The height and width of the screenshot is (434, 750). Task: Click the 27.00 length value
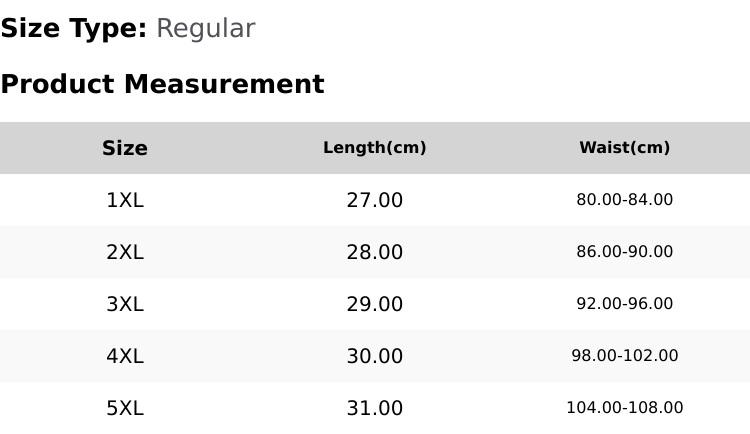coord(375,200)
